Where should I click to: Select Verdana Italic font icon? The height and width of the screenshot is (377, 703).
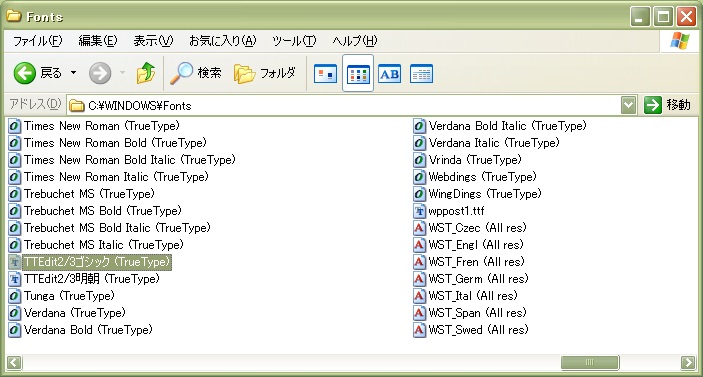coord(419,143)
